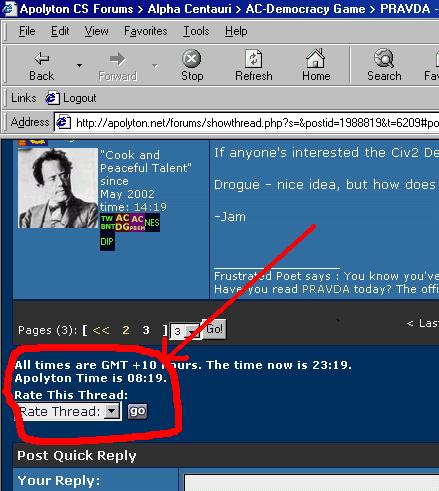439x491 pixels.
Task: Open the File menu
Action: (27, 31)
